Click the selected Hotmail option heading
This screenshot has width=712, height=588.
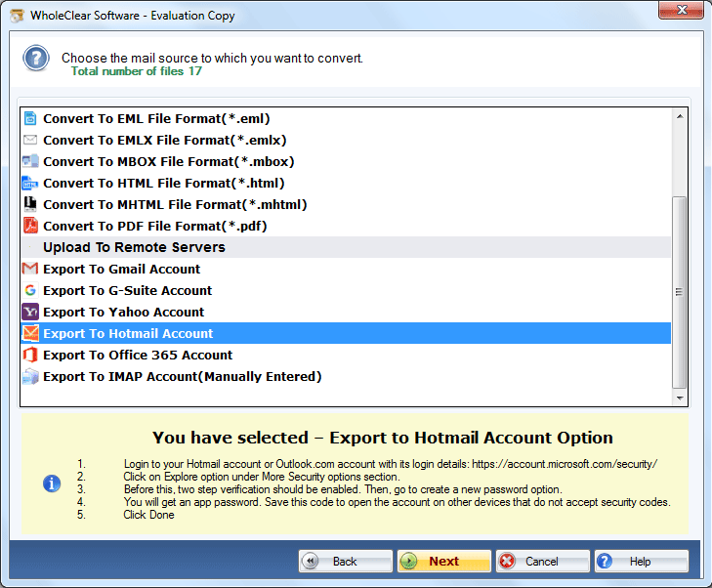[x=382, y=438]
